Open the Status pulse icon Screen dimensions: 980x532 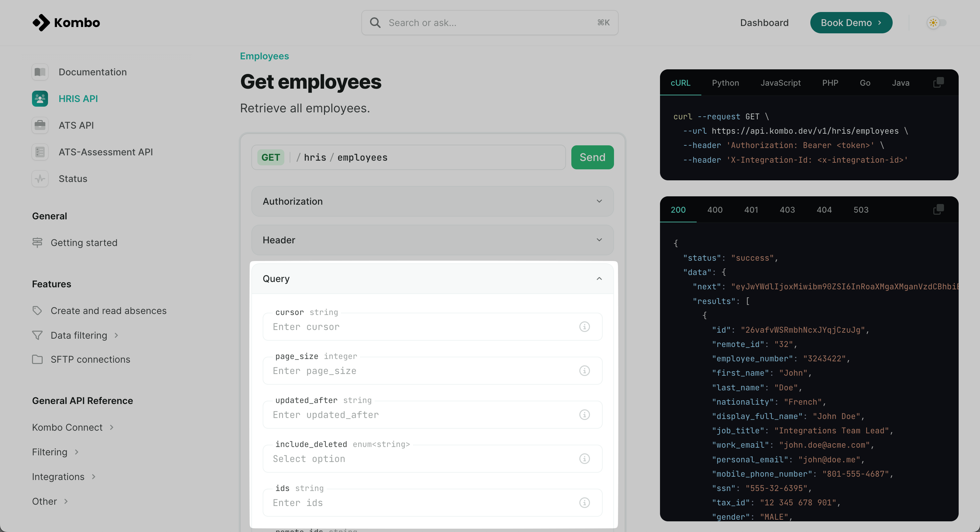[x=40, y=178]
